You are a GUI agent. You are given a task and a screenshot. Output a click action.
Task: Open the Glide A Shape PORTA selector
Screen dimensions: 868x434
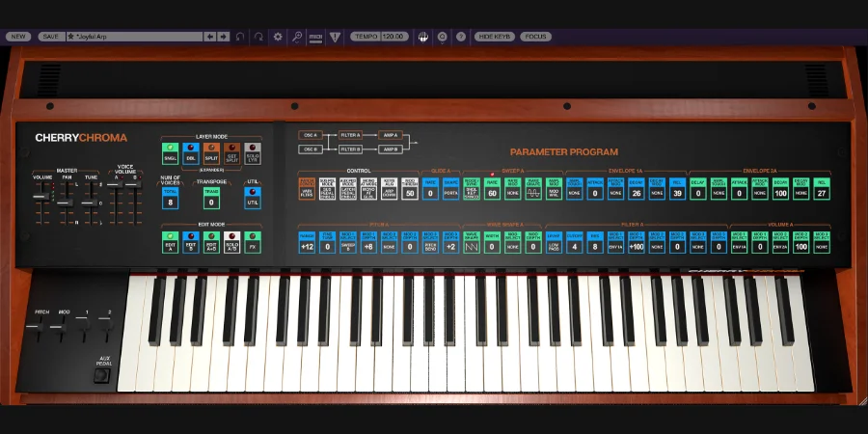(450, 189)
